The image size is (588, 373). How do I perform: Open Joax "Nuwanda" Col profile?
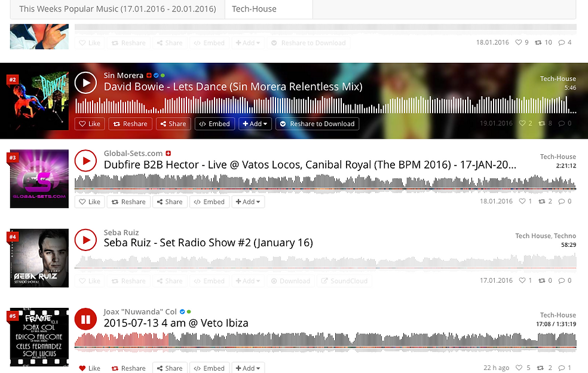pos(140,312)
